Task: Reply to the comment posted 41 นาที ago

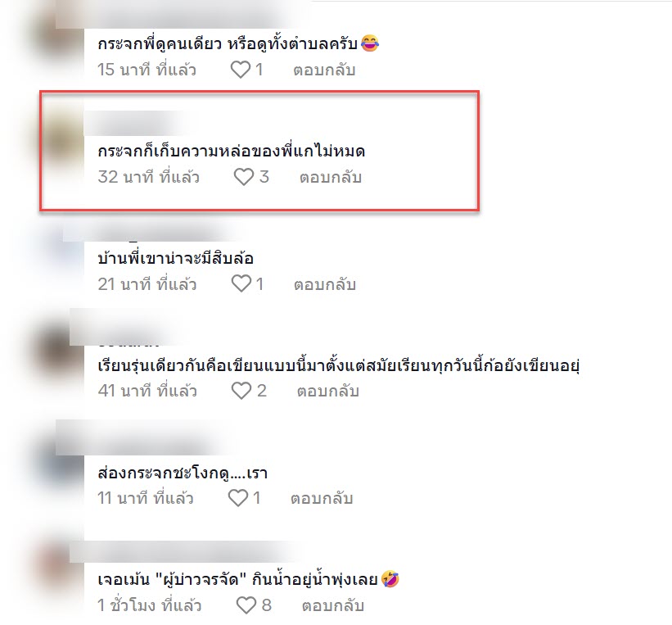Action: click(x=328, y=391)
